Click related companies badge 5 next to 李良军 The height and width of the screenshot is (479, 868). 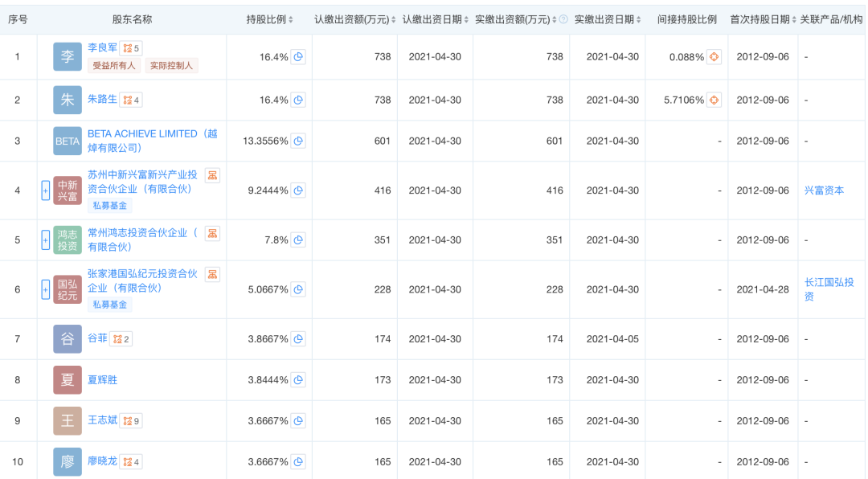(131, 48)
